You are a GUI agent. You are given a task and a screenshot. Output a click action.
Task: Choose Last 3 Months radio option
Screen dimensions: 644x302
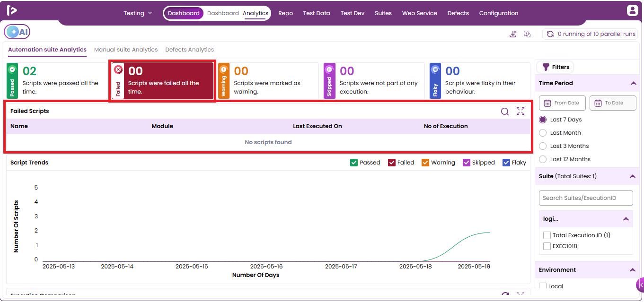coord(543,146)
